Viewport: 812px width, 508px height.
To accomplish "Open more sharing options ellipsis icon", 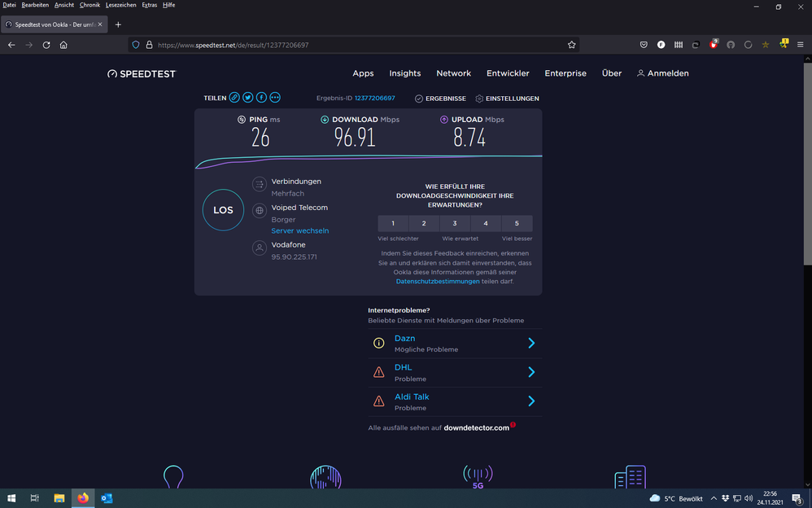I will coord(275,98).
